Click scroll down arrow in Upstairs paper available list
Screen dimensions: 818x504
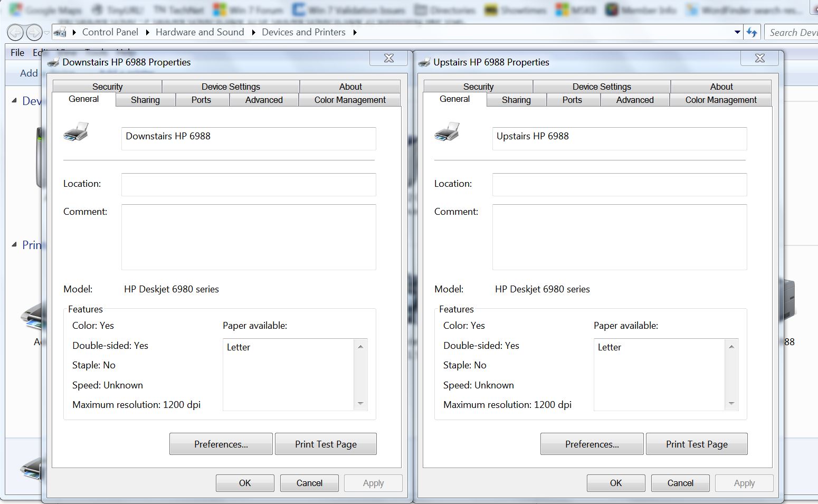[x=731, y=403]
